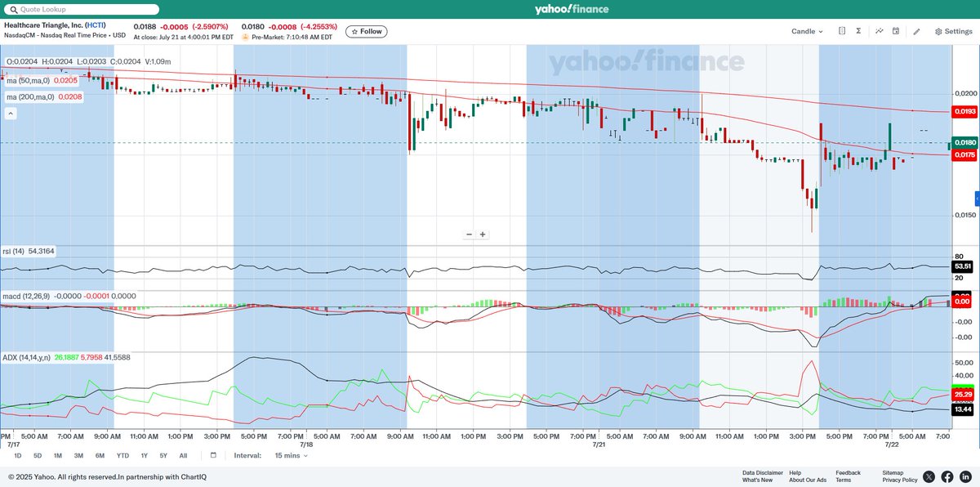Open the calendar events icon in toolbar
980x487 pixels.
tap(896, 31)
